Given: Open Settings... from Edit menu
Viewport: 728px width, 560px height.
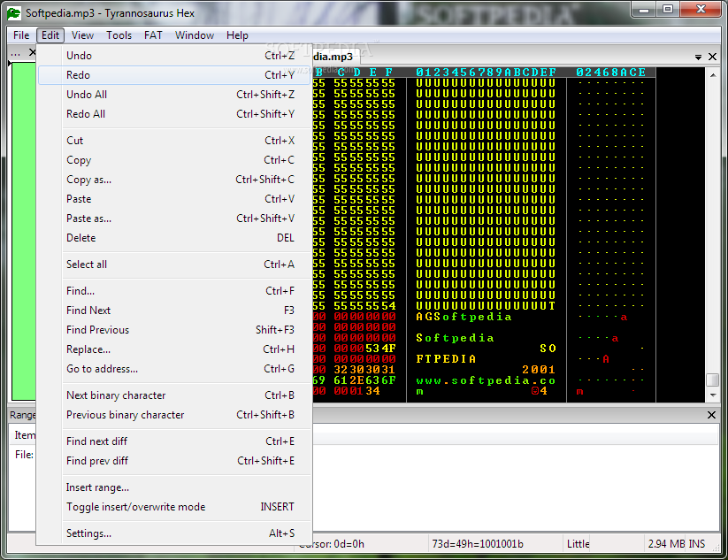Looking at the screenshot, I should click(174, 533).
